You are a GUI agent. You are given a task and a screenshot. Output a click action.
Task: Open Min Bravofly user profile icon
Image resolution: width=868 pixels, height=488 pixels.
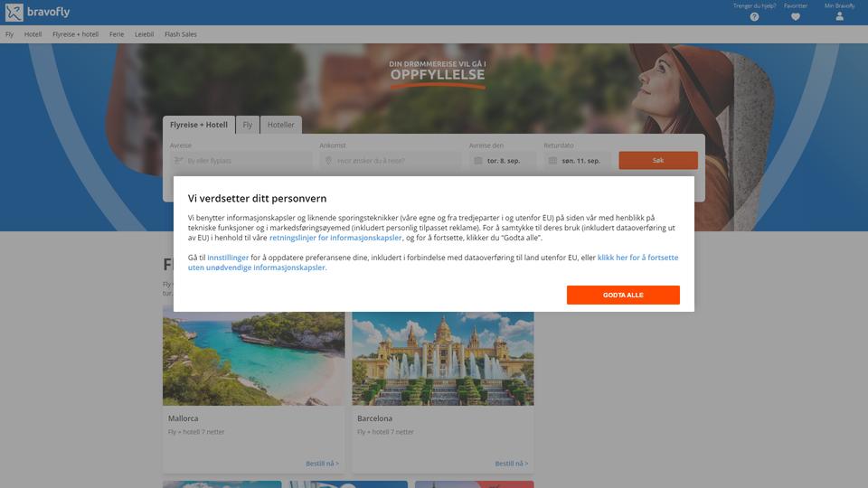[x=839, y=16]
